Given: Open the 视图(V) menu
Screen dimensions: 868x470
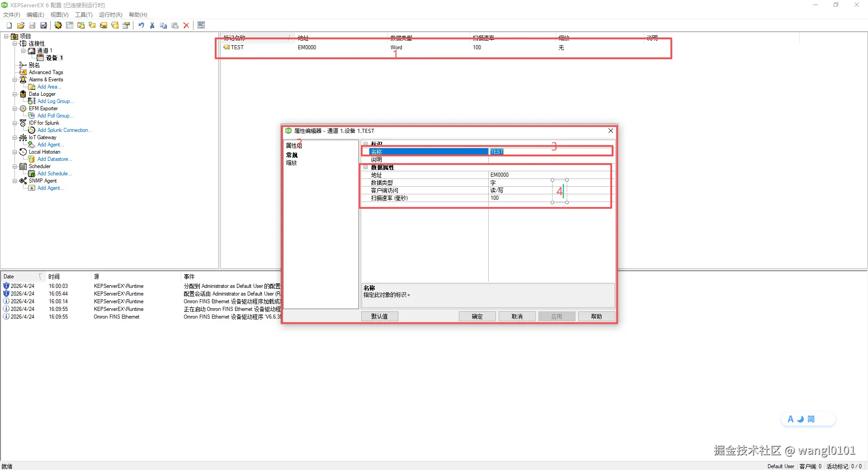Looking at the screenshot, I should (x=60, y=15).
